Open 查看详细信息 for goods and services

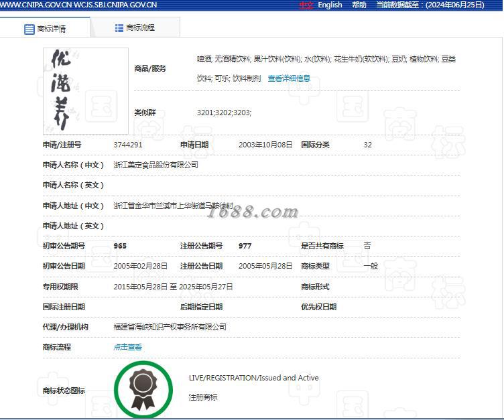(289, 78)
